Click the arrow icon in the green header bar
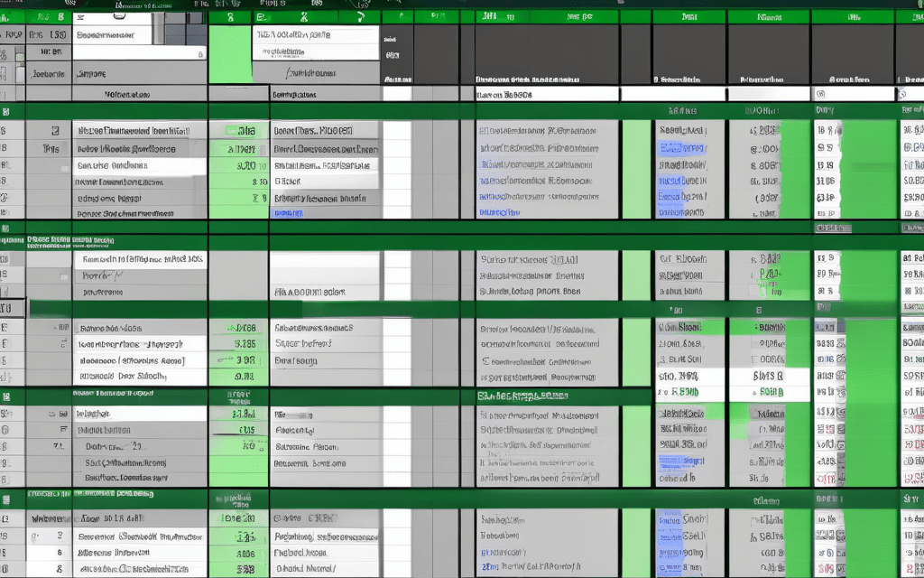The height and width of the screenshot is (578, 924). (x=362, y=16)
